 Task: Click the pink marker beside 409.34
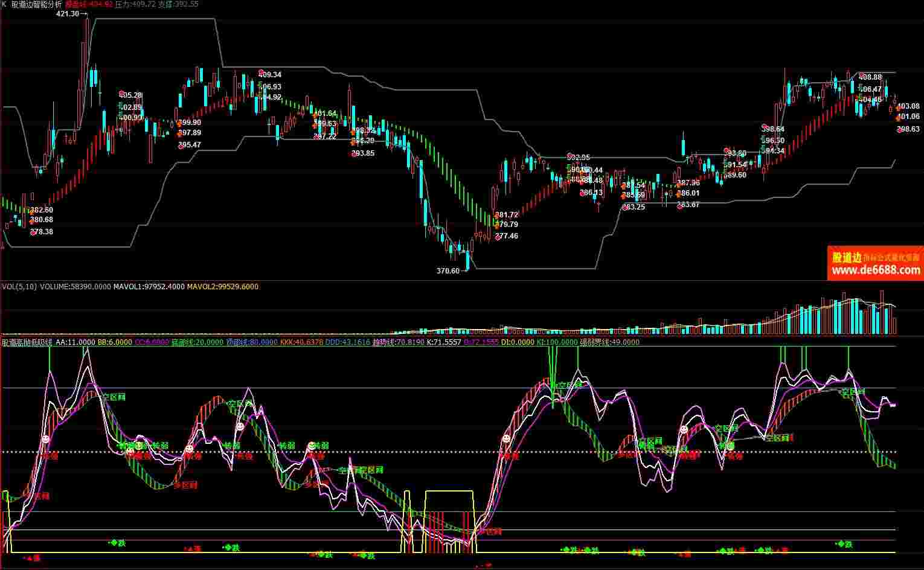pos(260,74)
